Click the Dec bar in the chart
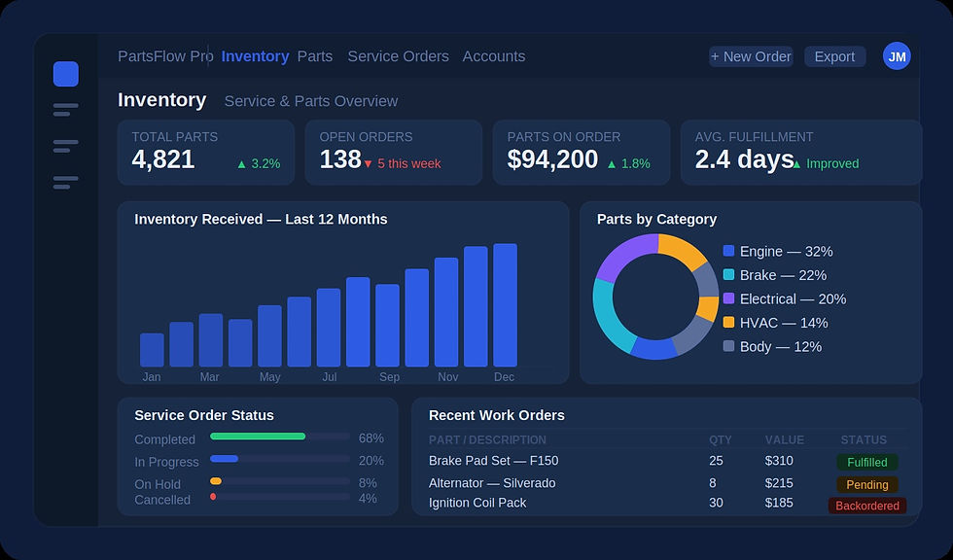953x560 pixels. click(x=505, y=305)
